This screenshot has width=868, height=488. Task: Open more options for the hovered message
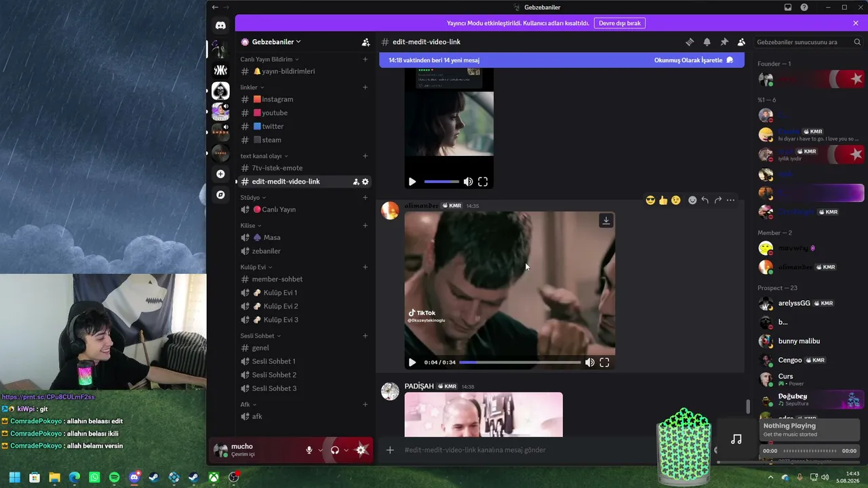click(730, 200)
